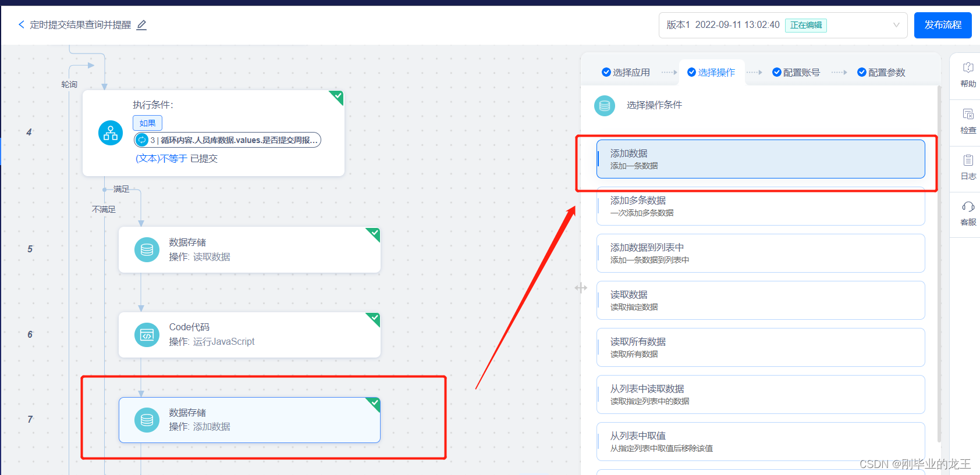The height and width of the screenshot is (475, 980).
Task: Switch to the 选择应用 step tab
Action: pos(626,72)
